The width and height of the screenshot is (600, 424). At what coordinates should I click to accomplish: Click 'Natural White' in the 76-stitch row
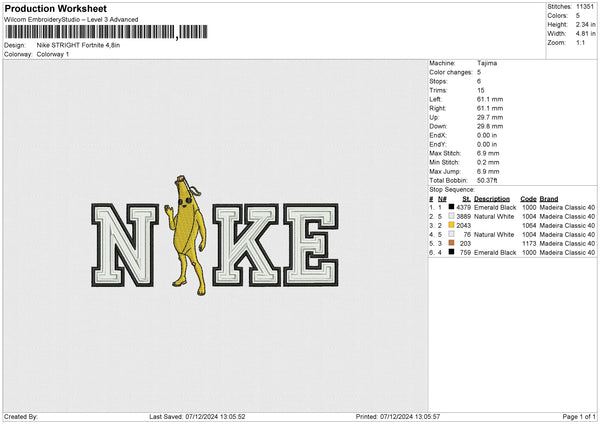[x=494, y=235]
